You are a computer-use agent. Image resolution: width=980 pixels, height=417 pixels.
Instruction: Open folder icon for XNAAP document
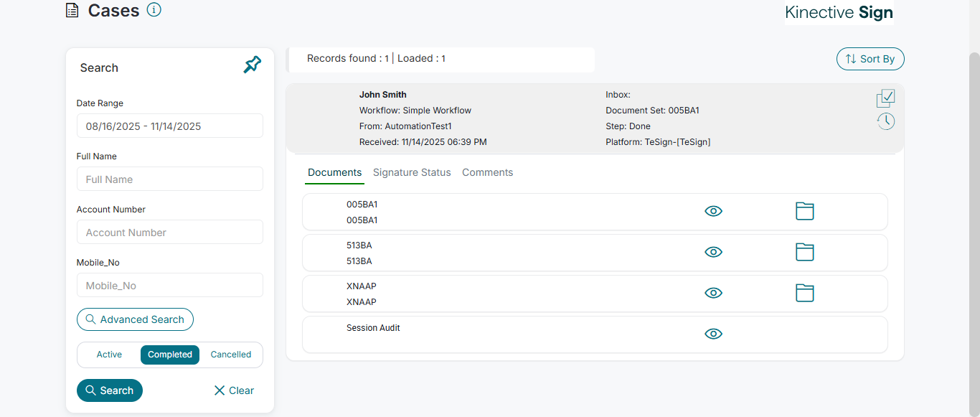805,293
